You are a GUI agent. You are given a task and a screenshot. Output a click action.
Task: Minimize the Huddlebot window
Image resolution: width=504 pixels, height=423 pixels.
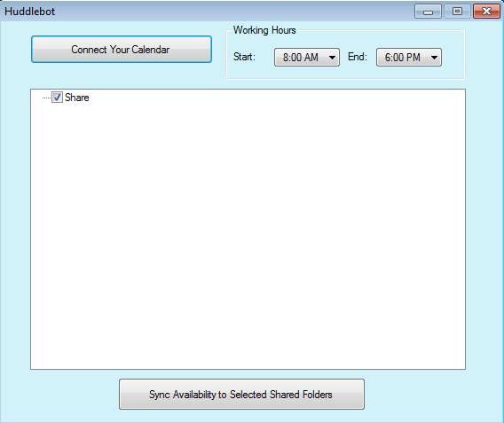pyautogui.click(x=428, y=12)
